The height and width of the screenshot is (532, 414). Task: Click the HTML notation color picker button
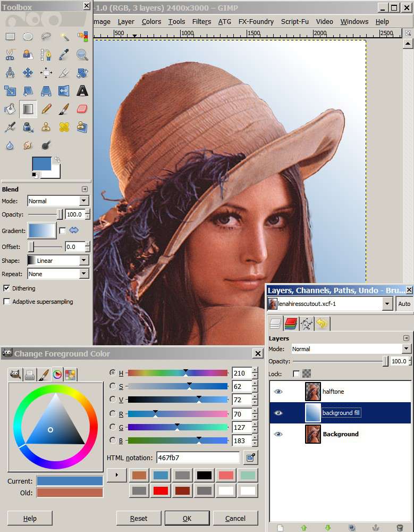(x=250, y=458)
